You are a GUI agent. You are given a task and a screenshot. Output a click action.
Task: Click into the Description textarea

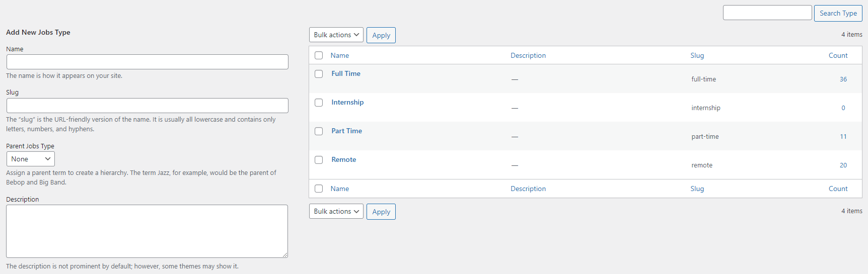coord(147,231)
